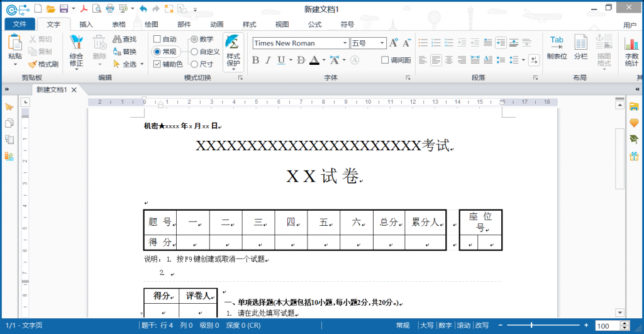Click the gift box icon in right sidebar
This screenshot has height=334, width=644.
(x=634, y=156)
